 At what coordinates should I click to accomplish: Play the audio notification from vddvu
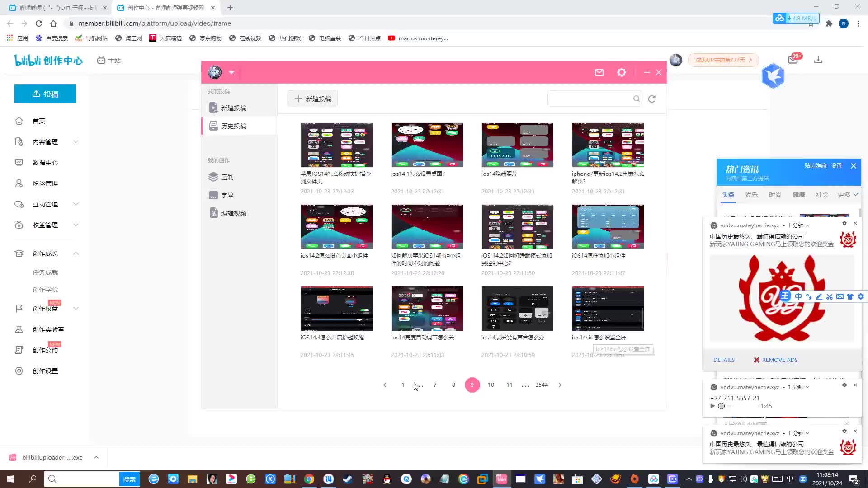tap(712, 406)
